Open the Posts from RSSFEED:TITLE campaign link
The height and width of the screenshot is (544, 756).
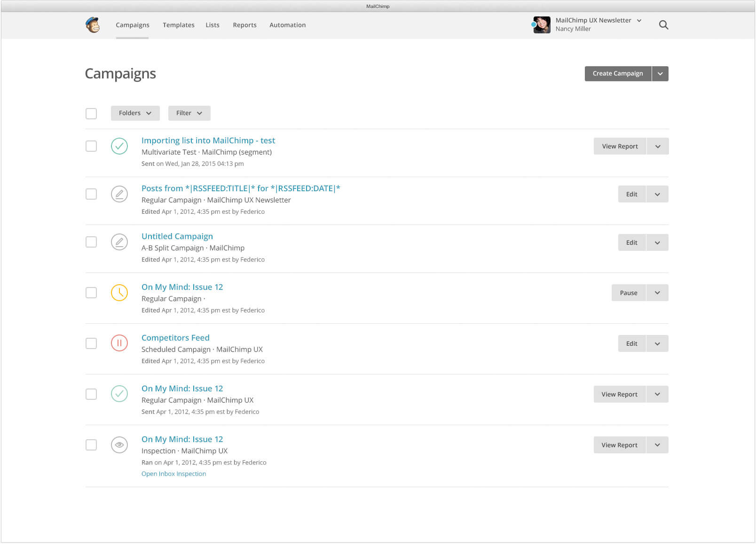pos(241,188)
